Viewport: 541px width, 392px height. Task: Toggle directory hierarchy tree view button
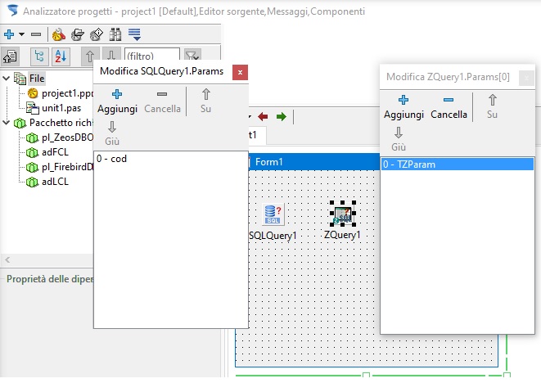click(x=39, y=56)
